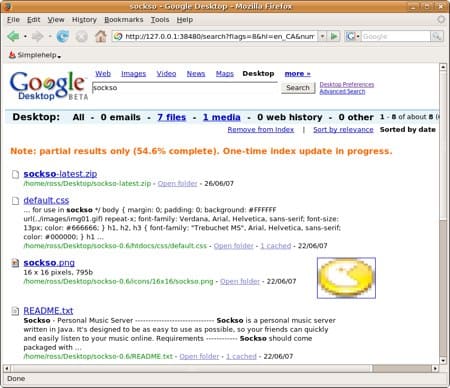Click the 1 cached link for default.css
The width and height of the screenshot is (450, 388).
click(276, 246)
